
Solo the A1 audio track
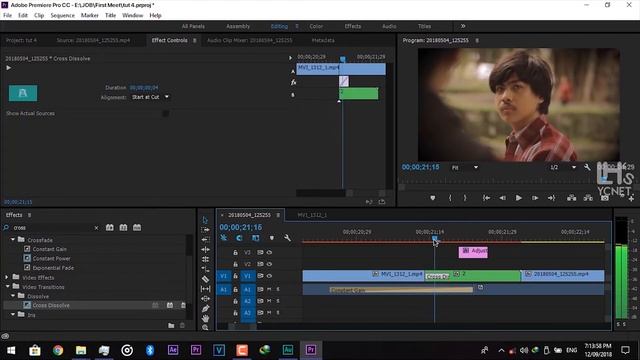point(278,289)
